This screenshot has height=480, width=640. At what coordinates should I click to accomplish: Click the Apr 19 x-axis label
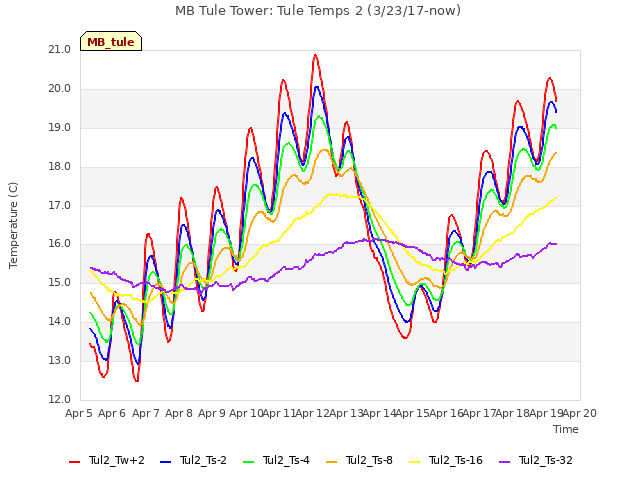[546, 413]
